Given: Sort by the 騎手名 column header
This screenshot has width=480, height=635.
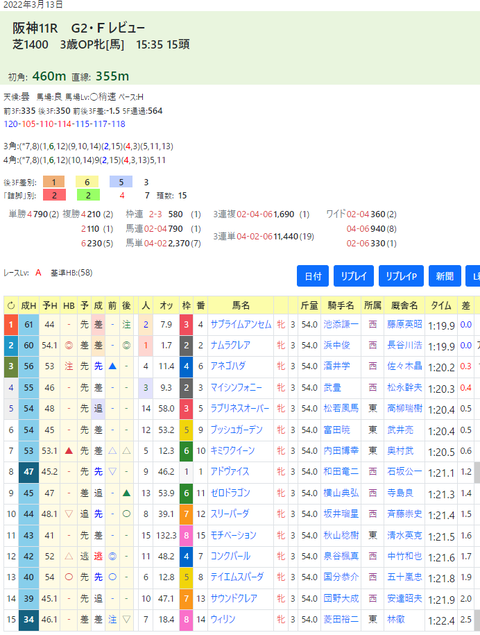Looking at the screenshot, I should (x=341, y=306).
